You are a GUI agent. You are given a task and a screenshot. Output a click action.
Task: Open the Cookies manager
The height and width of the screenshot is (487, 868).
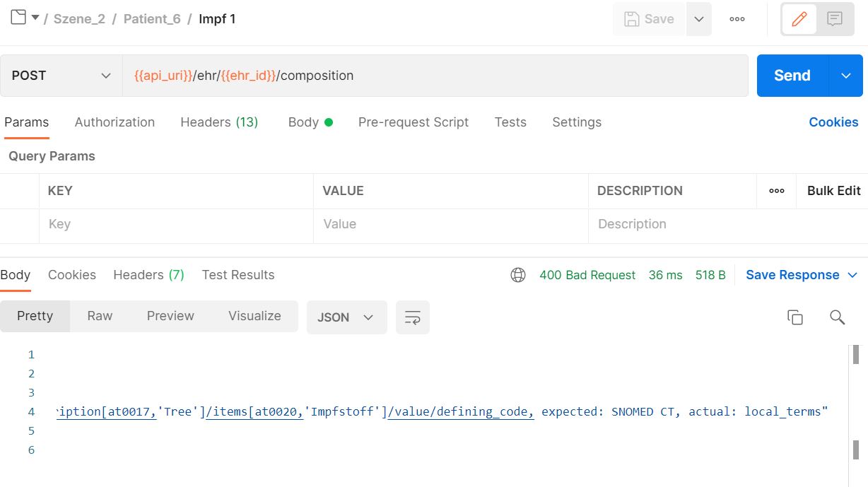click(x=833, y=122)
